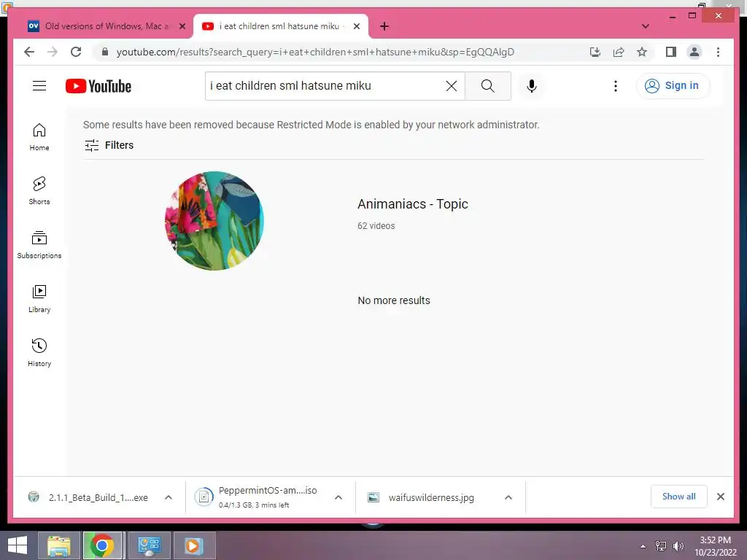
Task: Reload the page
Action: 76,52
